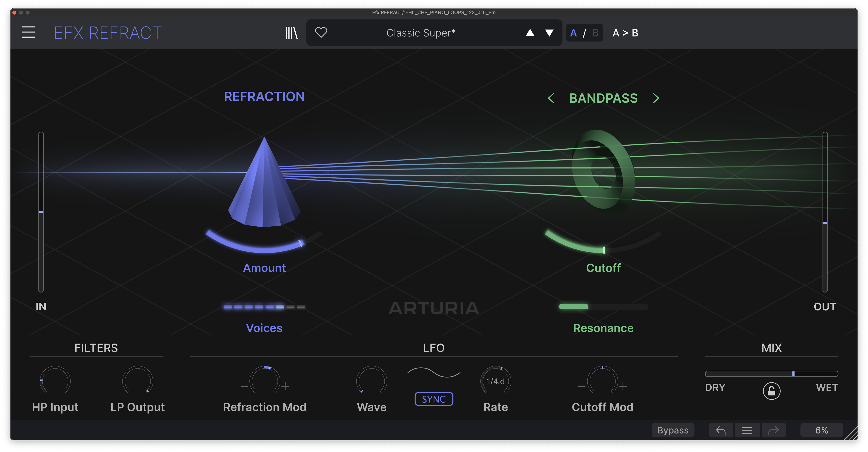868x452 pixels.
Task: Switch to preset slot B
Action: pyautogui.click(x=595, y=32)
